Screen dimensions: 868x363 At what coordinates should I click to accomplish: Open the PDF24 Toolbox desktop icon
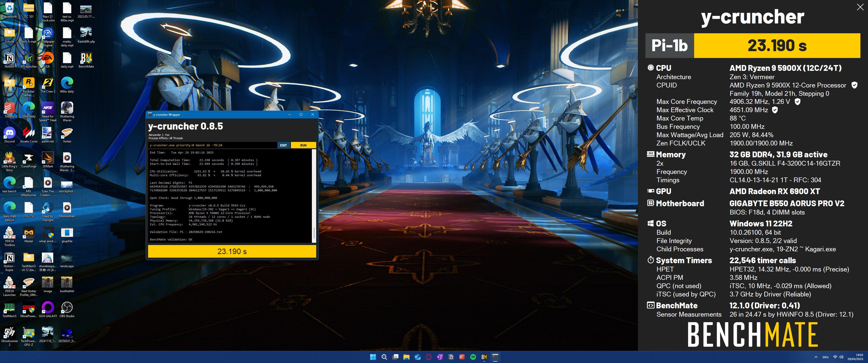9,236
